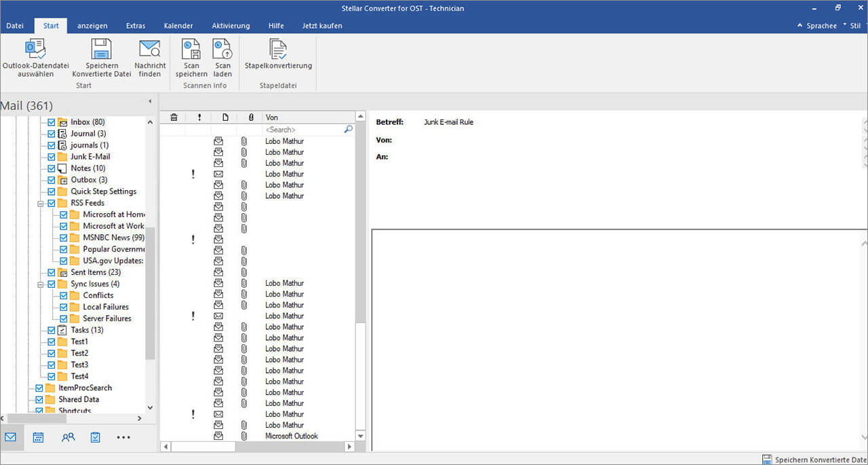Sort by the trash (deleted) column header
Image resolution: width=868 pixels, height=465 pixels.
pyautogui.click(x=174, y=117)
